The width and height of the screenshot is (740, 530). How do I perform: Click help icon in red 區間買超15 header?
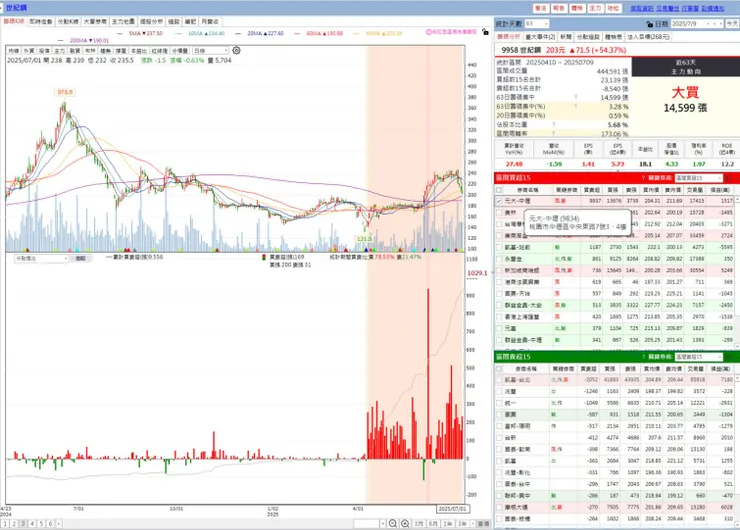643,177
